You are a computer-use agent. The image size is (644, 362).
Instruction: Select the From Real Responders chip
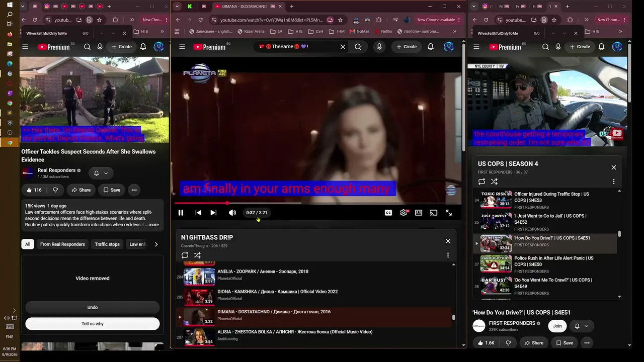click(x=62, y=244)
